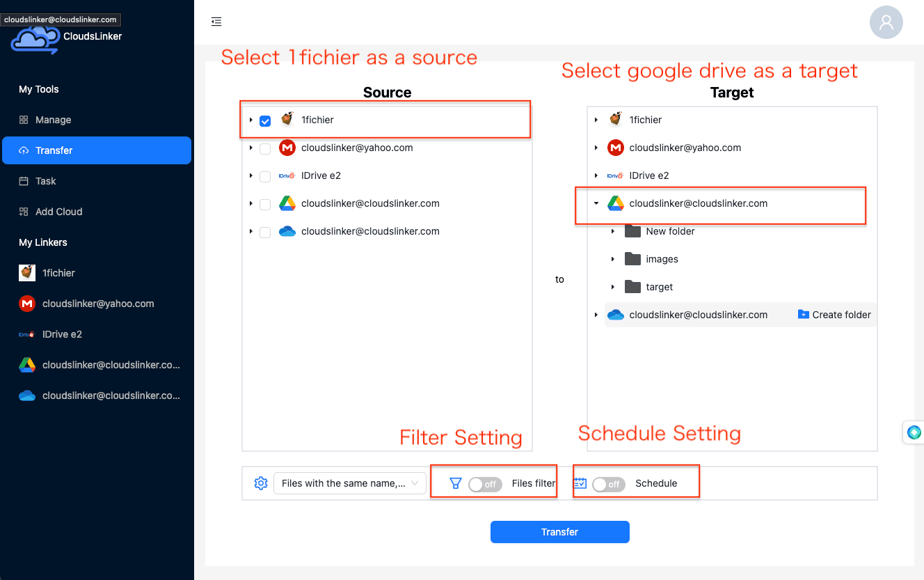Click the MEGA icon under My Linkers
Image resolution: width=924 pixels, height=580 pixels.
coord(27,304)
